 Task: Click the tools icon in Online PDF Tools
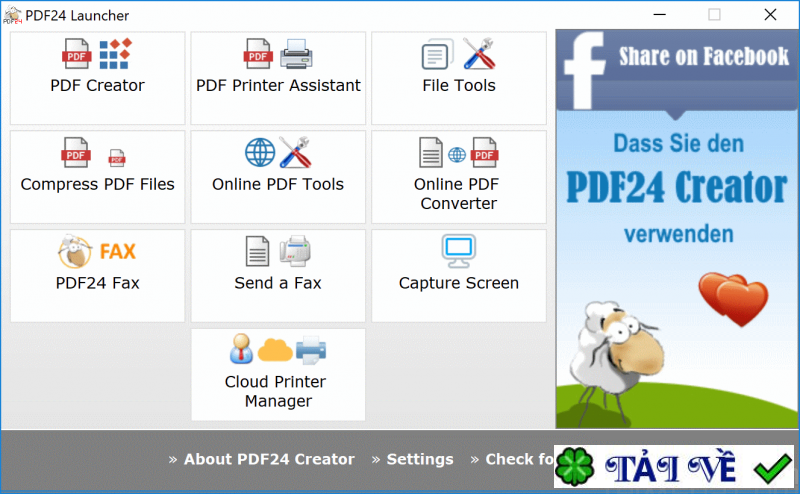pyautogui.click(x=295, y=152)
